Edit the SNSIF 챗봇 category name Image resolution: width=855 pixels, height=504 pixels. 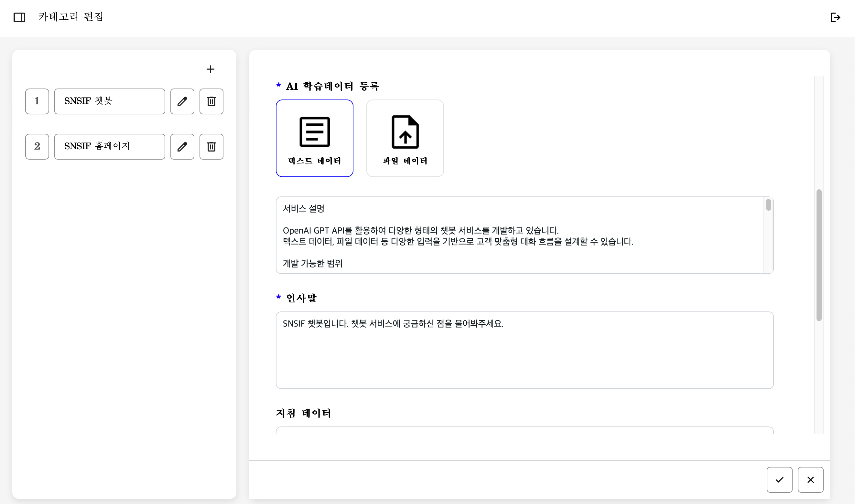(182, 101)
